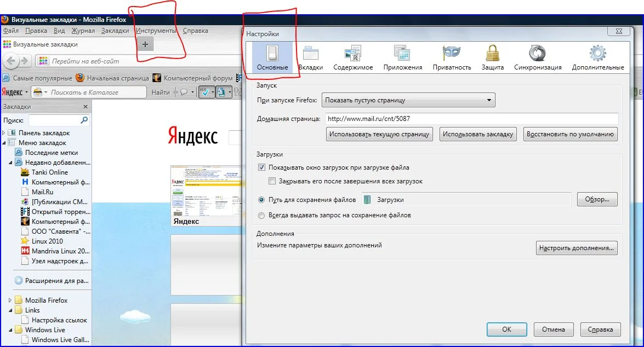Expand Панель закладок tree item

(x=4, y=133)
